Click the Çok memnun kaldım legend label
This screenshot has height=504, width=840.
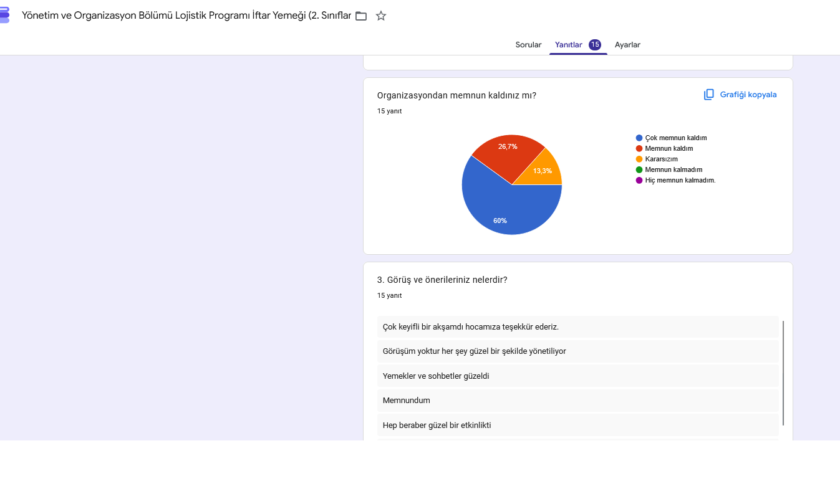pos(676,138)
